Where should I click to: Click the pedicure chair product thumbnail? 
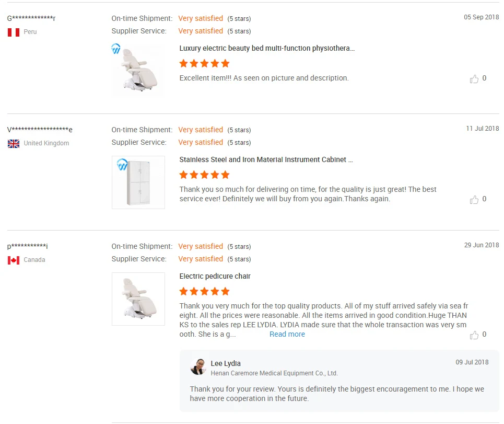click(138, 299)
